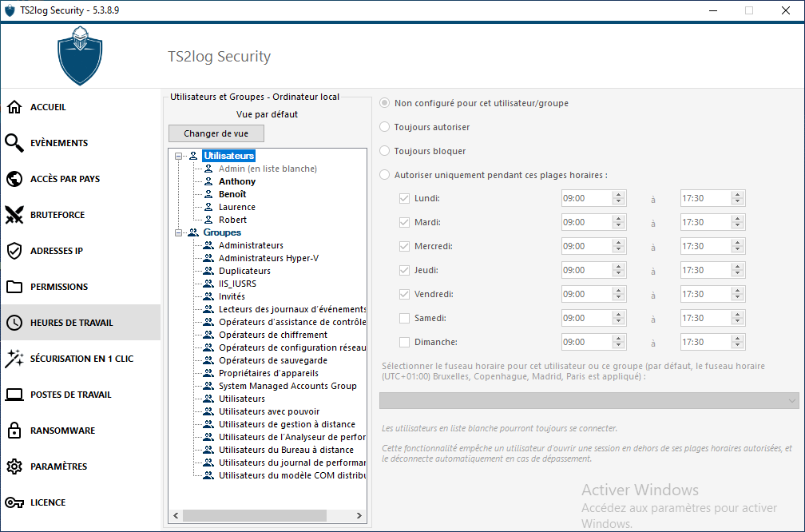Select Opérateurs de chiffrement group
The image size is (805, 532).
coord(272,335)
